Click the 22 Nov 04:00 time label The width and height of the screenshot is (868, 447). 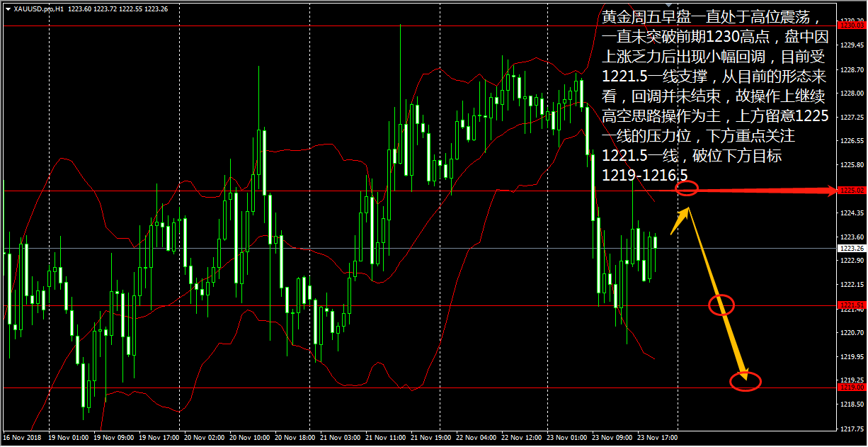pos(478,438)
